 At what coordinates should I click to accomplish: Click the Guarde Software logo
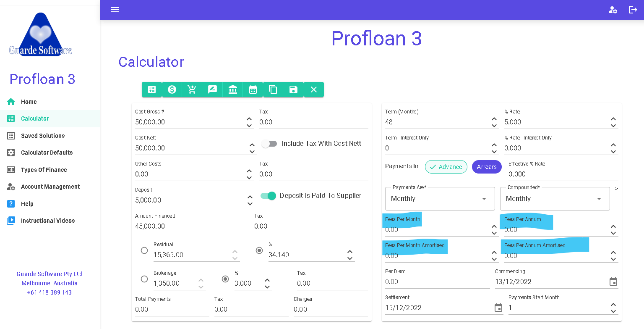click(41, 34)
